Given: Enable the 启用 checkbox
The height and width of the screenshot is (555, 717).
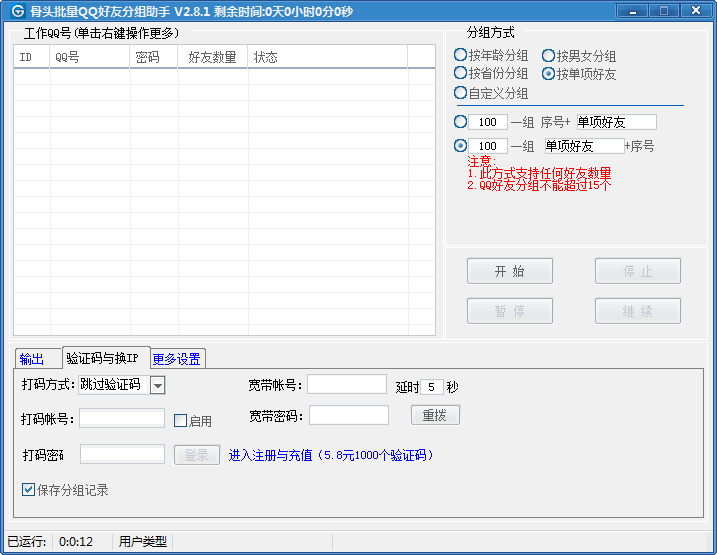Looking at the screenshot, I should pyautogui.click(x=181, y=421).
